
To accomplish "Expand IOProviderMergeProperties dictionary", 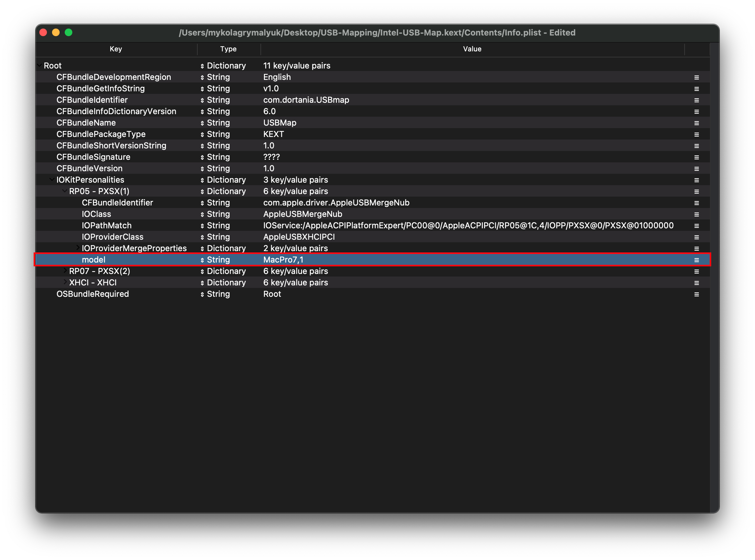I will pos(78,248).
